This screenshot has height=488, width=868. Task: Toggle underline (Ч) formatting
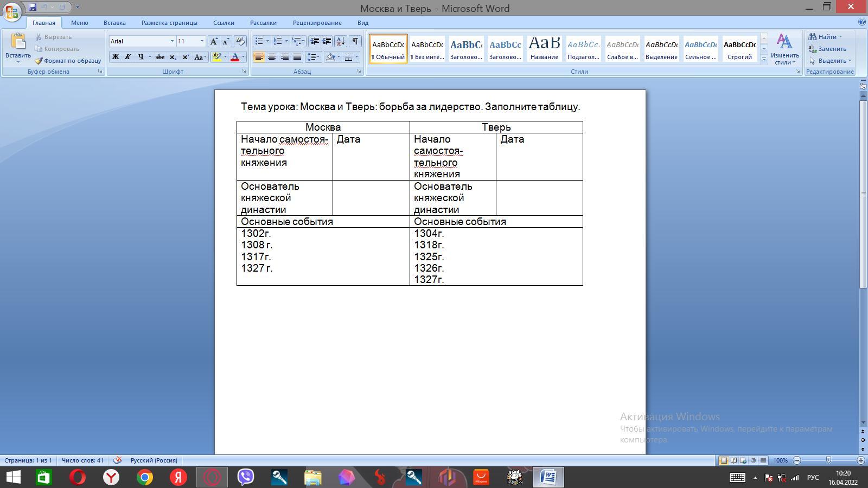[141, 57]
